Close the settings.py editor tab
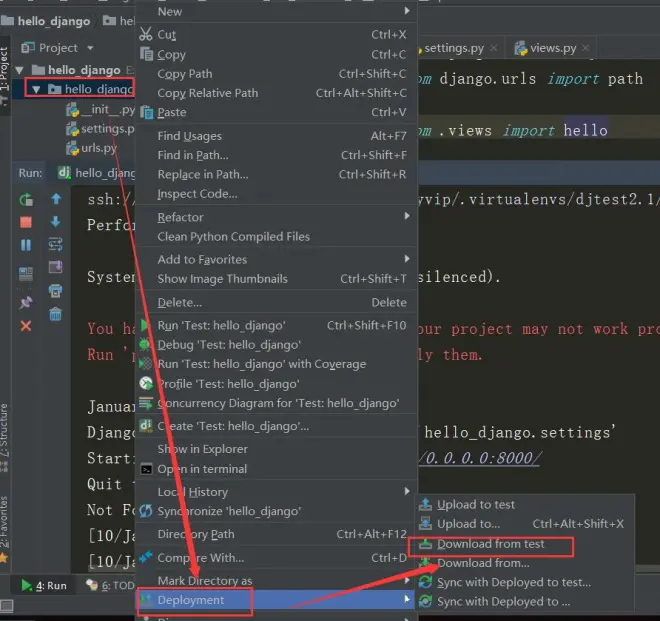Viewport: 660px width, 621px height. pos(494,48)
